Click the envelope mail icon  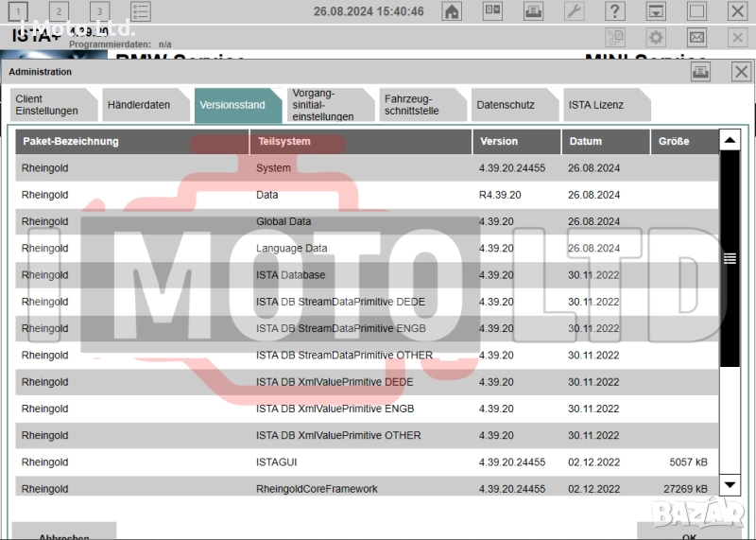(x=696, y=38)
